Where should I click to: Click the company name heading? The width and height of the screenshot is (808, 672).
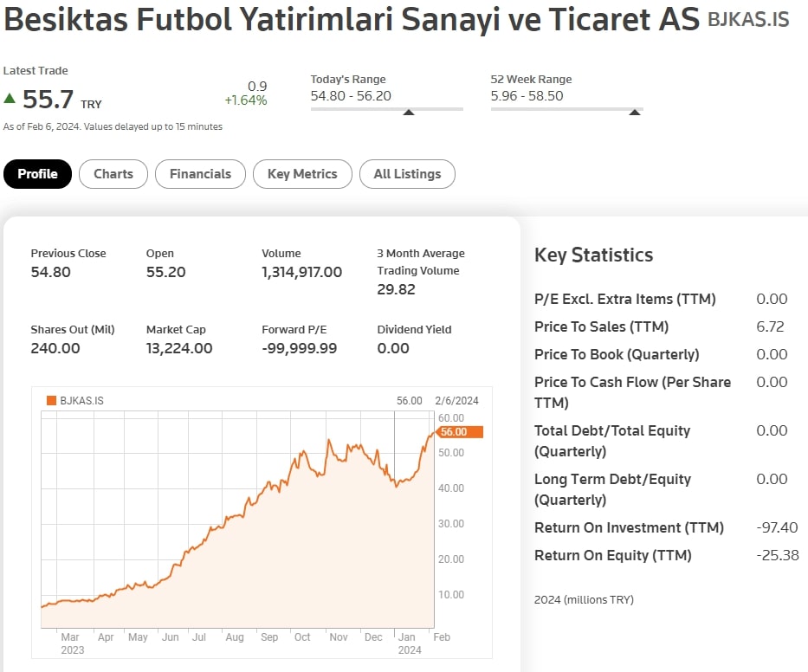(352, 20)
